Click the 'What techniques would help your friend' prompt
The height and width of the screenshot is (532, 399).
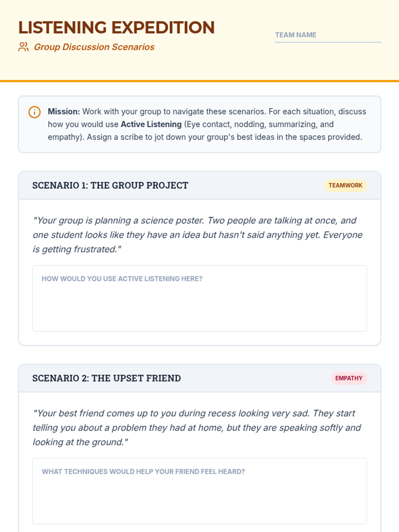coord(143,471)
